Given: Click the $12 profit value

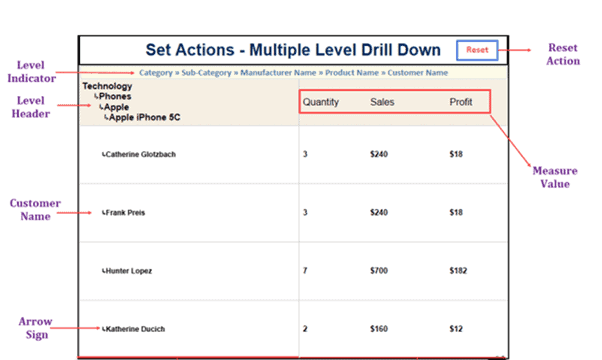Looking at the screenshot, I should coord(456,329).
